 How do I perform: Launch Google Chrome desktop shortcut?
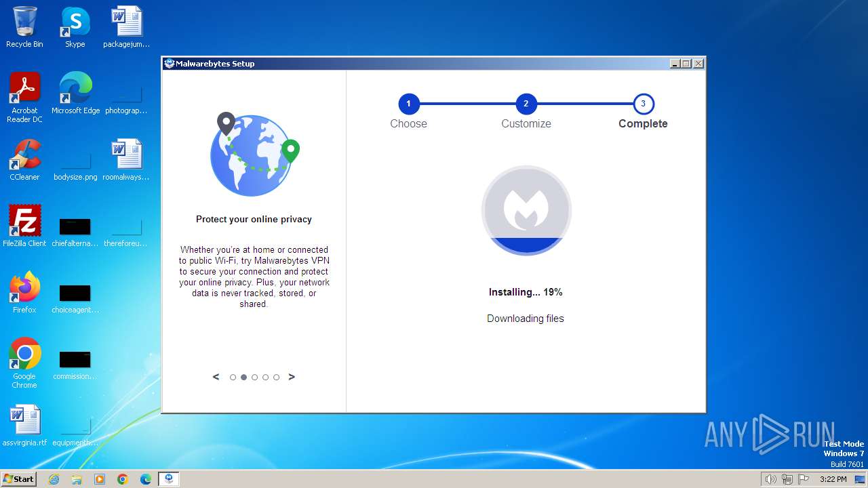24,363
